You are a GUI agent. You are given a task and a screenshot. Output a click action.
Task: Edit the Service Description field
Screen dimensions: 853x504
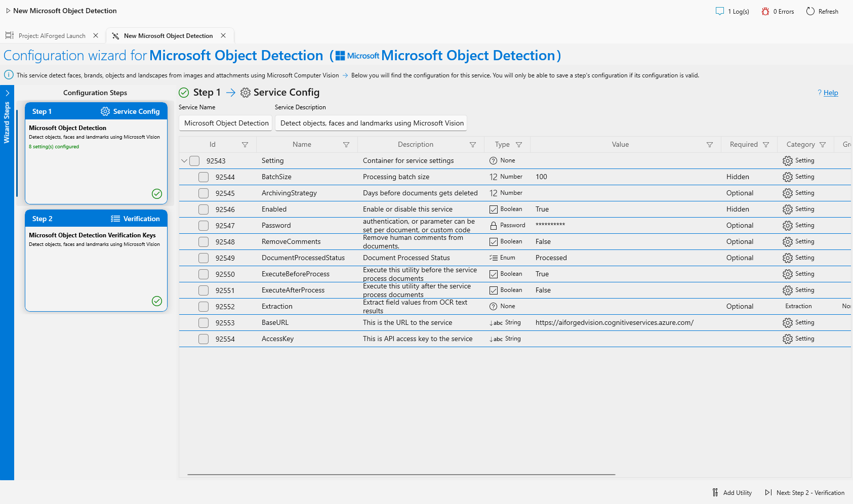[x=371, y=123]
